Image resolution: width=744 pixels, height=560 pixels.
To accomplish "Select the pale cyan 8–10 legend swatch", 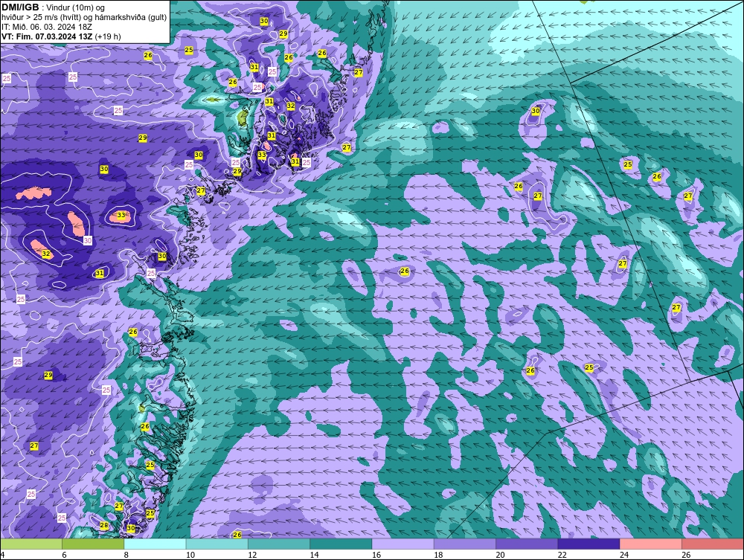I will pos(155,544).
